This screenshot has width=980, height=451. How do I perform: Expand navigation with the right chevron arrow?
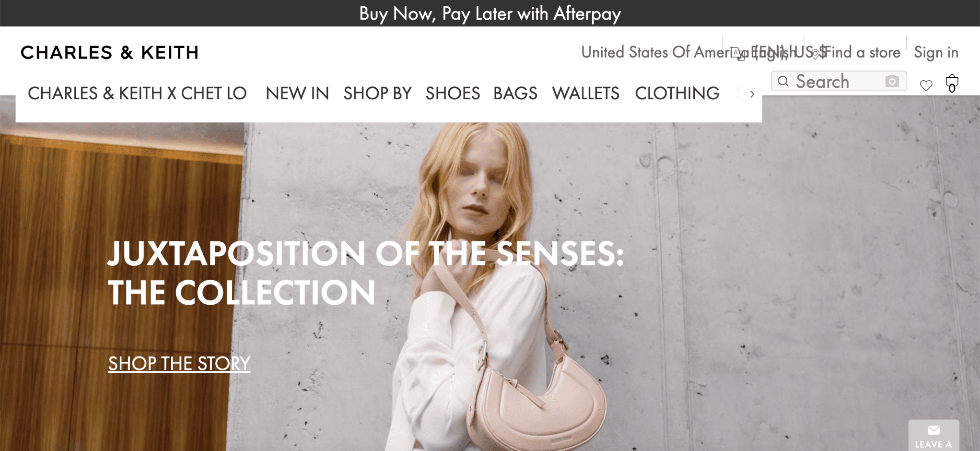[752, 94]
